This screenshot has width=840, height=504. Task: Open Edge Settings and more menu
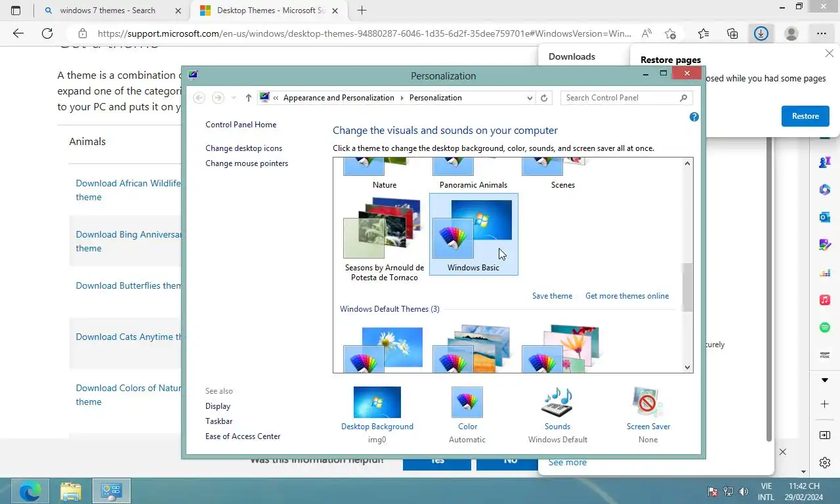click(x=822, y=33)
